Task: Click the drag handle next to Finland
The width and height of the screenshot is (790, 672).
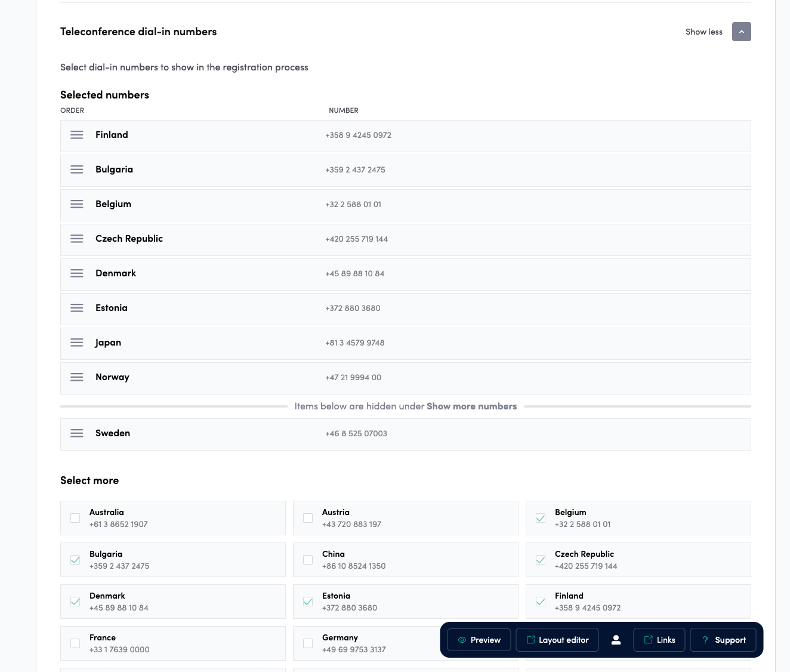Action: [x=76, y=134]
